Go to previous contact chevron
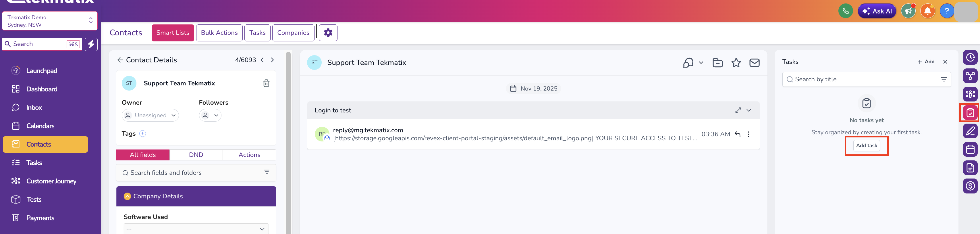The width and height of the screenshot is (980, 234). [262, 60]
